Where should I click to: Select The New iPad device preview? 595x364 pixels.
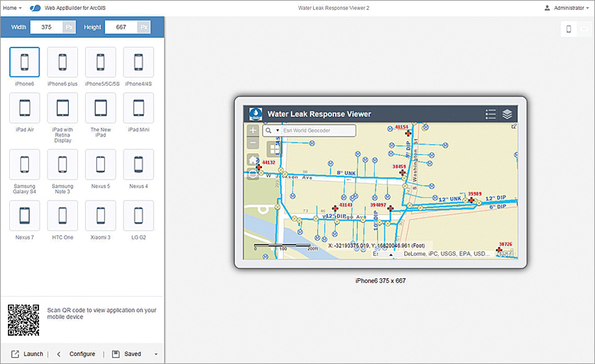pos(100,108)
